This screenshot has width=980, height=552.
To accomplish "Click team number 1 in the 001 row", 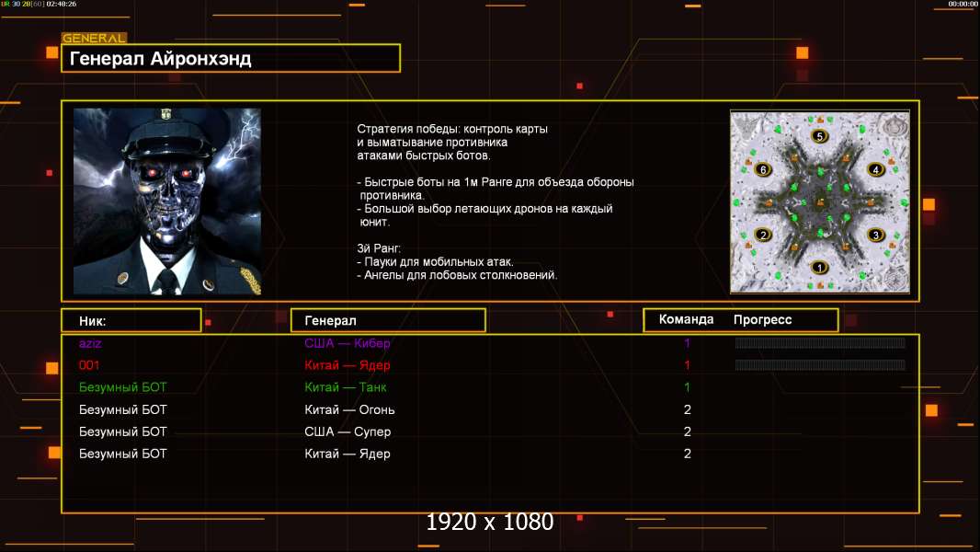I will [687, 365].
